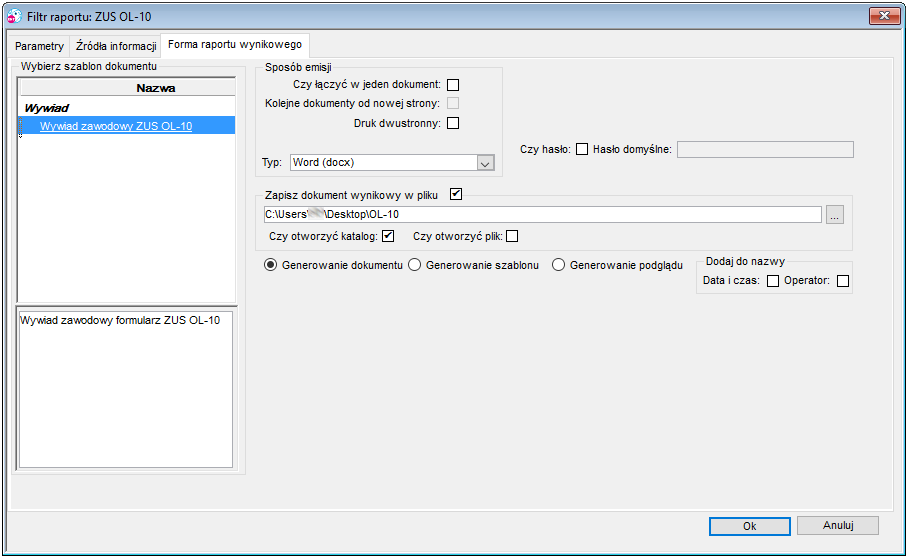Click the application icon in the title bar
Image resolution: width=907 pixels, height=558 pixels.
14,16
